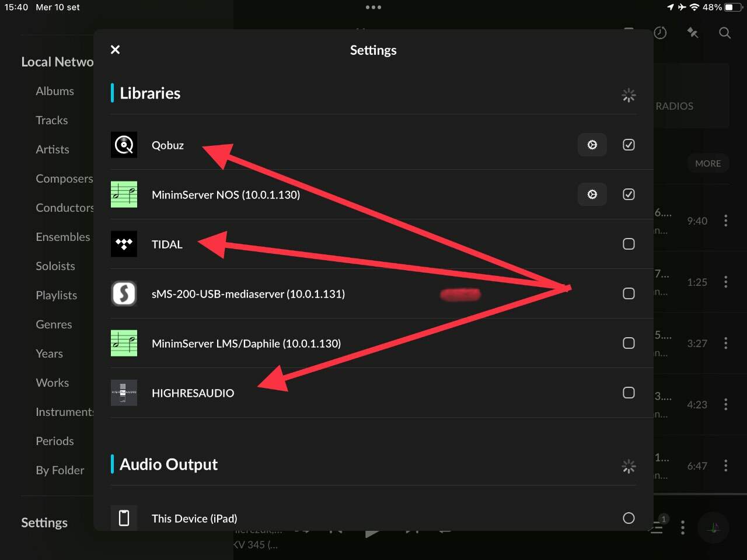747x560 pixels.
Task: Open Genres in the sidebar
Action: pos(54,324)
